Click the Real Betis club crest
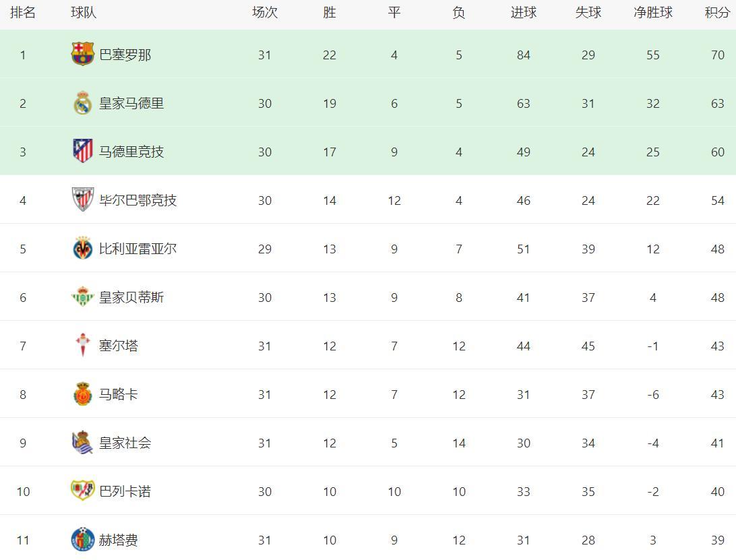 (x=82, y=297)
